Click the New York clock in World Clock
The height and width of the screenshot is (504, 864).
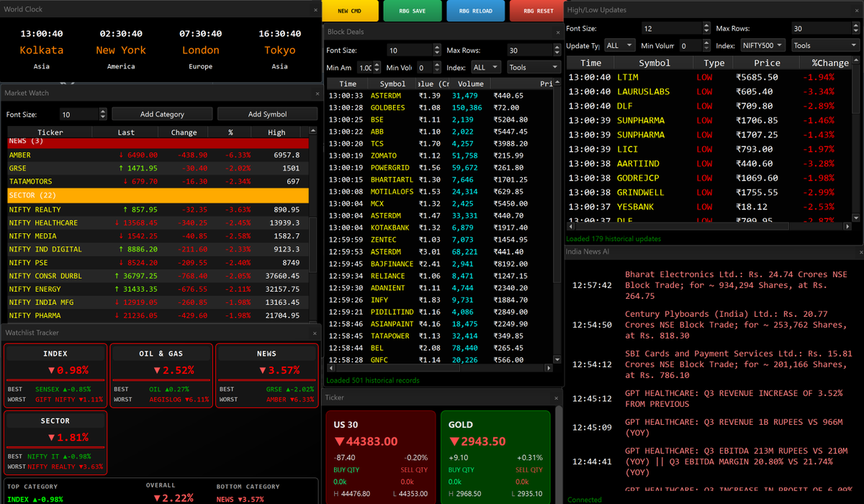pyautogui.click(x=121, y=50)
